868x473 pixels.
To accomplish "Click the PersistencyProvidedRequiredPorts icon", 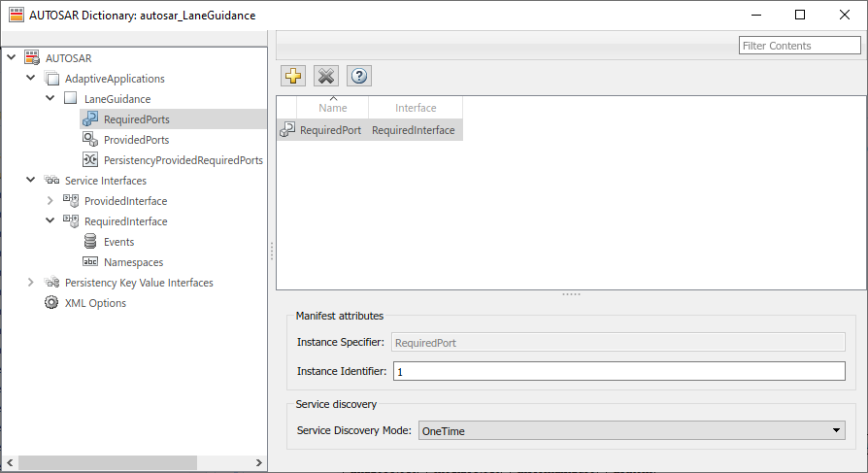I will [x=90, y=159].
